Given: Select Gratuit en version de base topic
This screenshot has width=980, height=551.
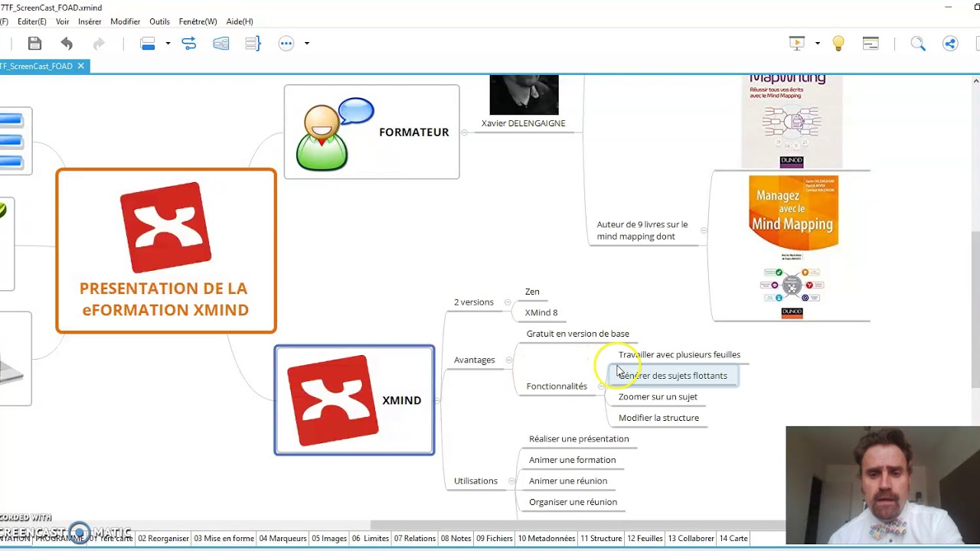Looking at the screenshot, I should point(578,334).
